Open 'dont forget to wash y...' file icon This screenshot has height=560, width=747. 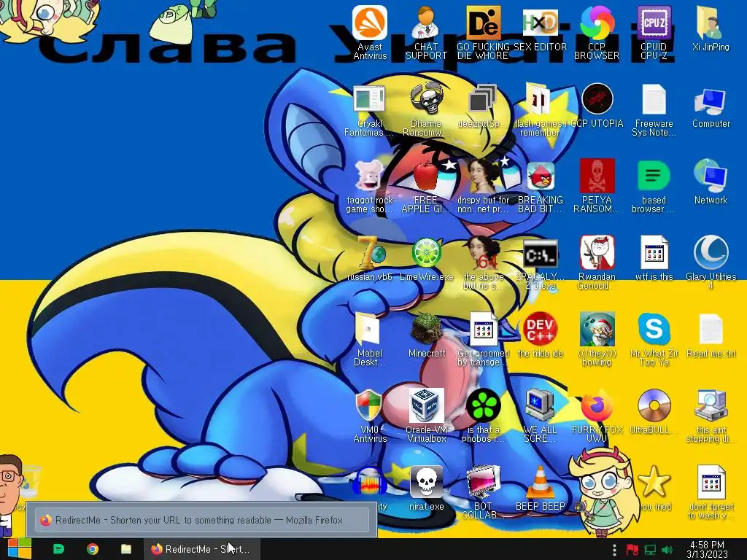pos(711,483)
